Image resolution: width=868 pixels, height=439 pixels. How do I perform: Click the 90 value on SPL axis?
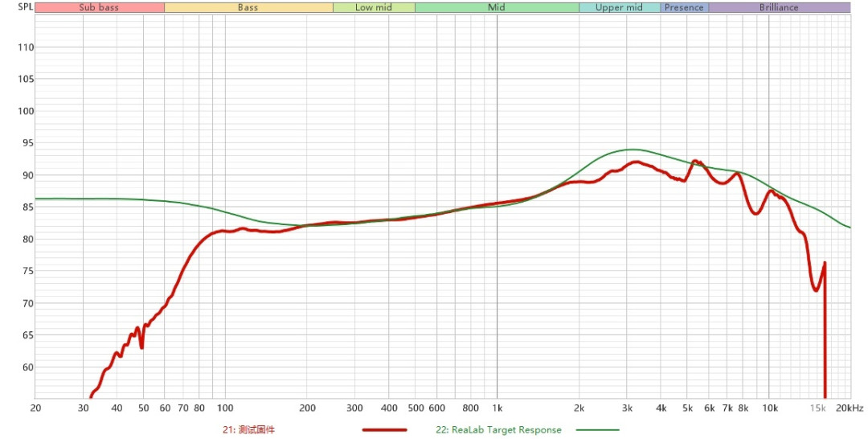pos(28,175)
